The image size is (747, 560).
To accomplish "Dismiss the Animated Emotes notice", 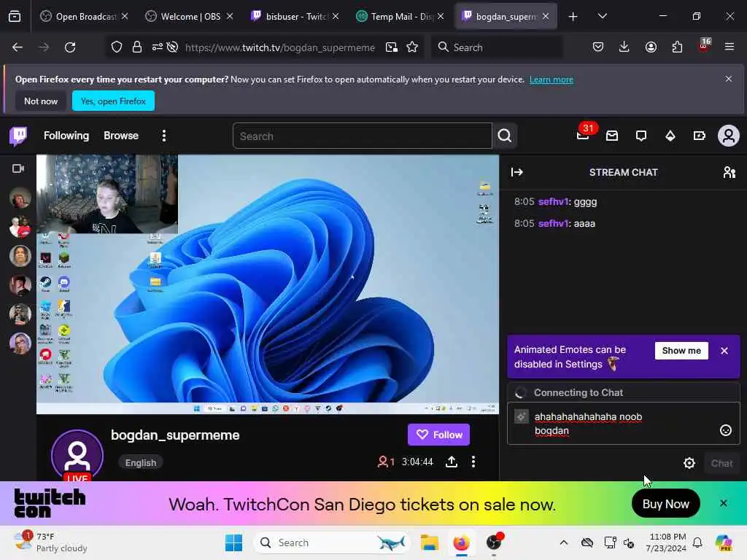I will coord(724,351).
